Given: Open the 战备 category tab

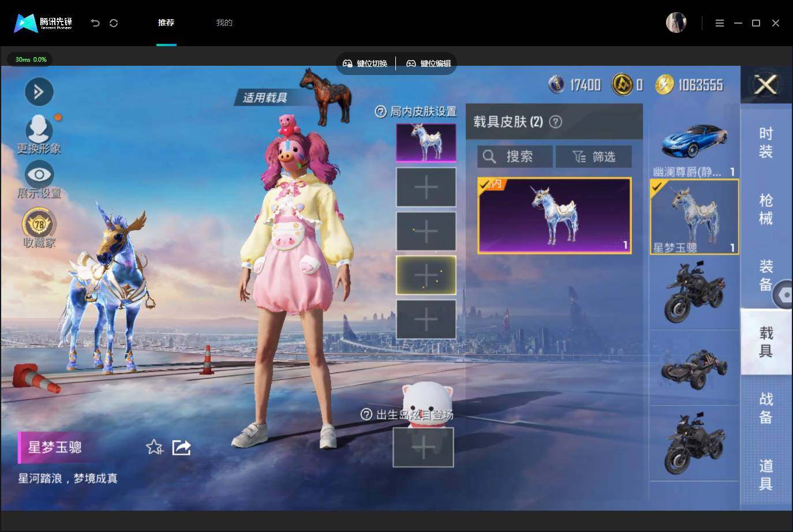Looking at the screenshot, I should [766, 408].
